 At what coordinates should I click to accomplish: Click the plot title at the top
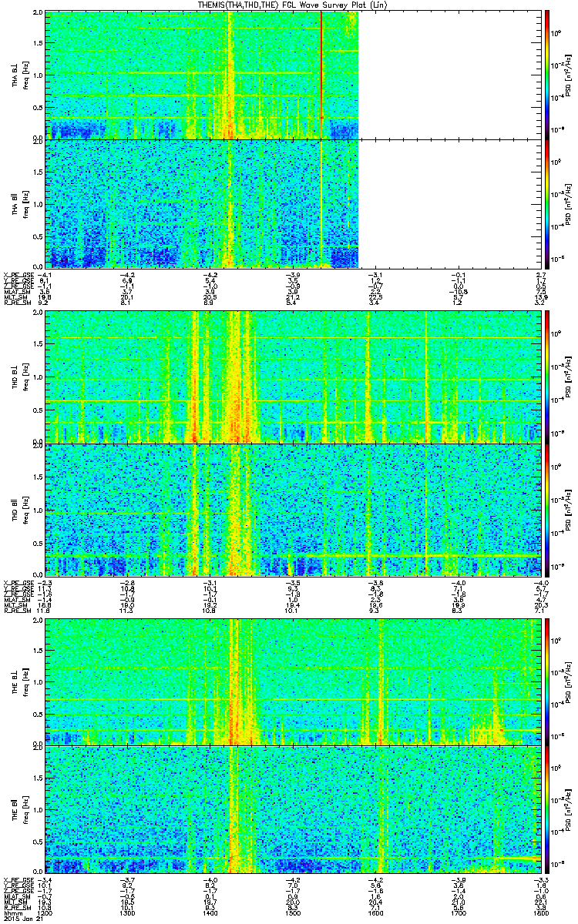[x=291, y=5]
